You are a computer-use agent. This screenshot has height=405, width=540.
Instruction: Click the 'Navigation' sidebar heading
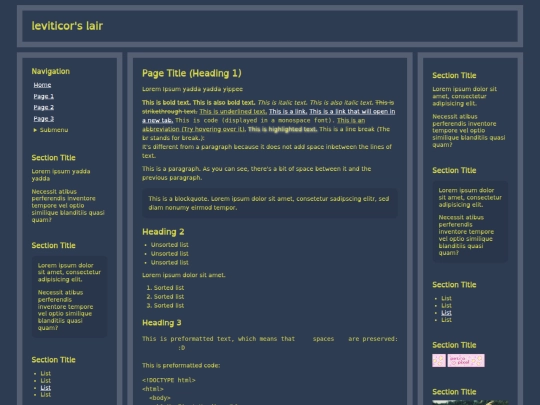point(51,71)
